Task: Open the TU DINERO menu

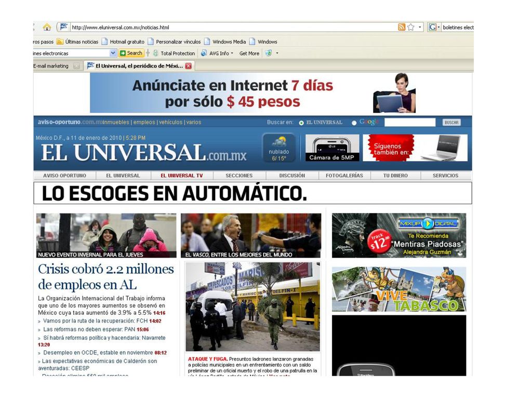Action: [395, 176]
